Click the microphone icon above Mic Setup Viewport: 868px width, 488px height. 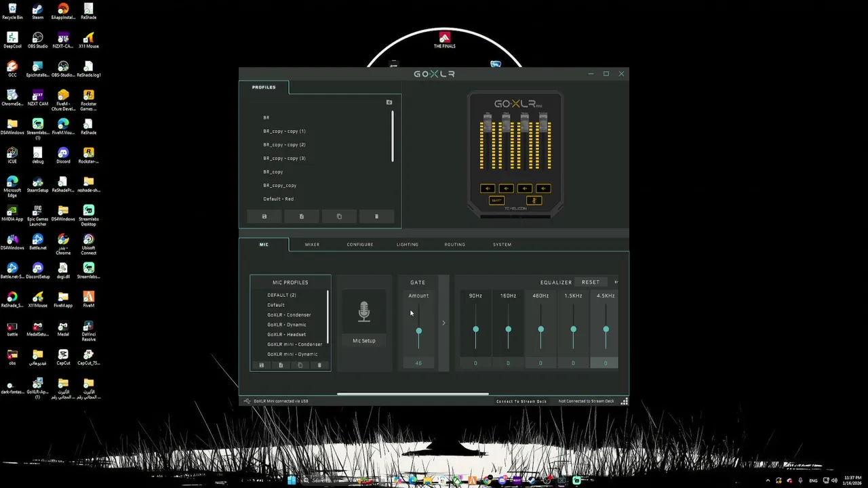(x=364, y=312)
